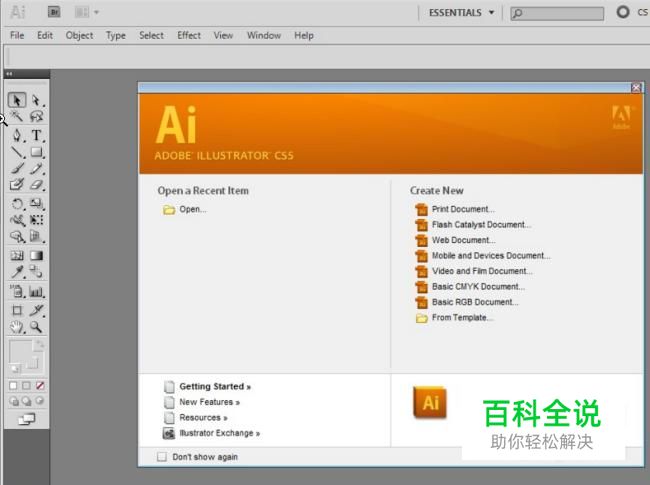Select the Lasso tool
Image resolution: width=650 pixels, height=485 pixels.
coord(36,116)
